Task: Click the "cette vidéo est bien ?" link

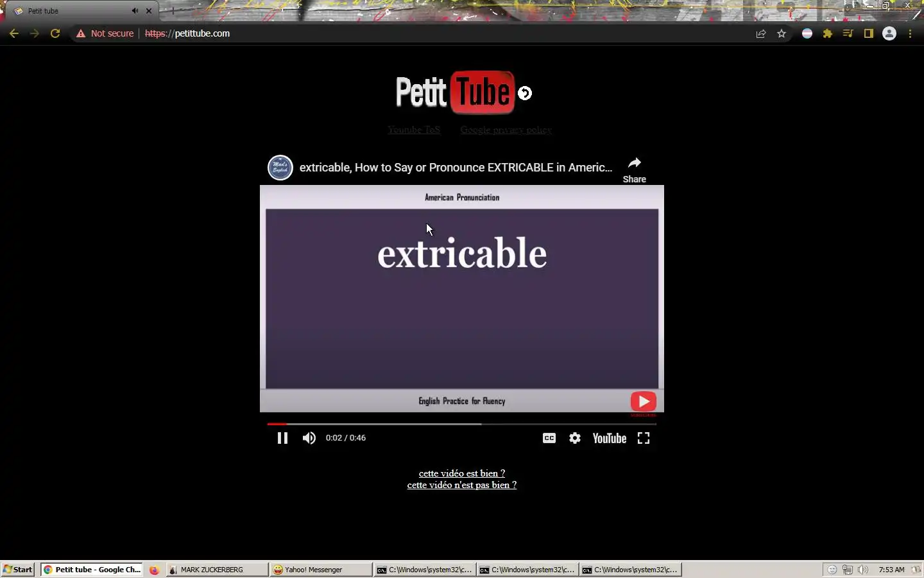Action: 462,473
